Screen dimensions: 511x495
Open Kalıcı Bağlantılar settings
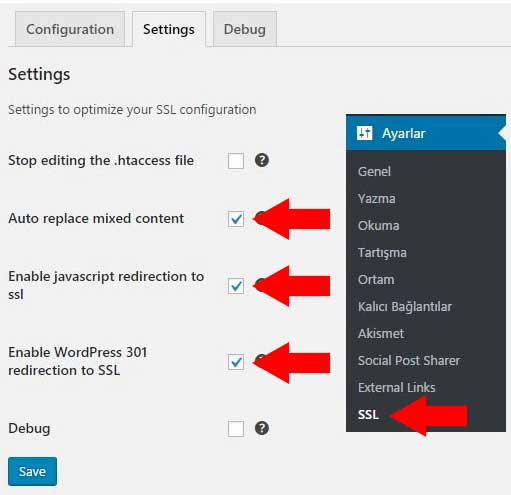(405, 307)
